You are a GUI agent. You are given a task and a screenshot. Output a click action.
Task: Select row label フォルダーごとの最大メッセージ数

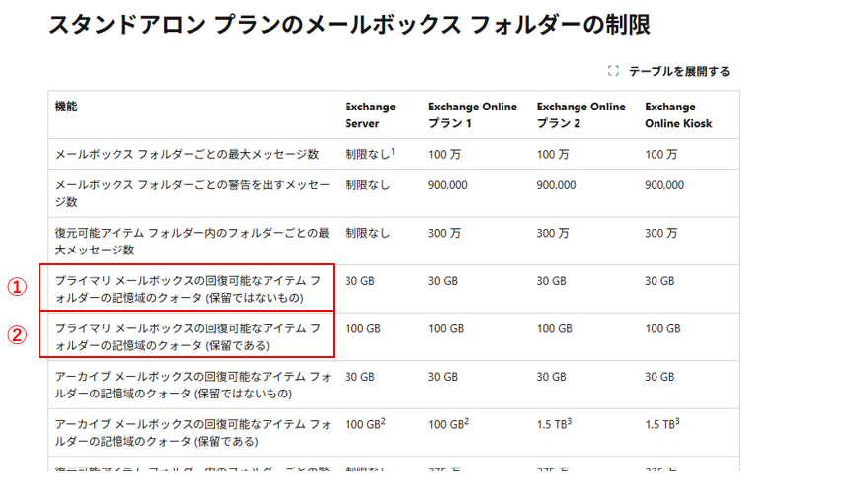pyautogui.click(x=187, y=154)
